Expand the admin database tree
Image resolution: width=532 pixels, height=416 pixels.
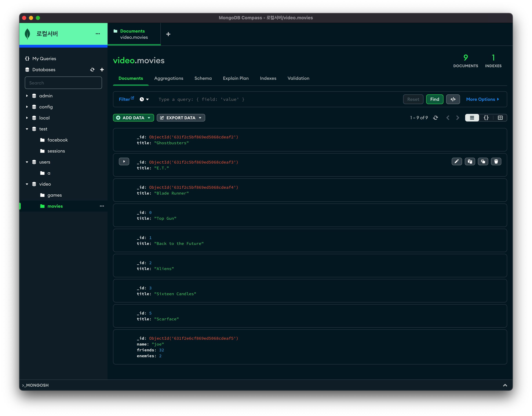27,96
